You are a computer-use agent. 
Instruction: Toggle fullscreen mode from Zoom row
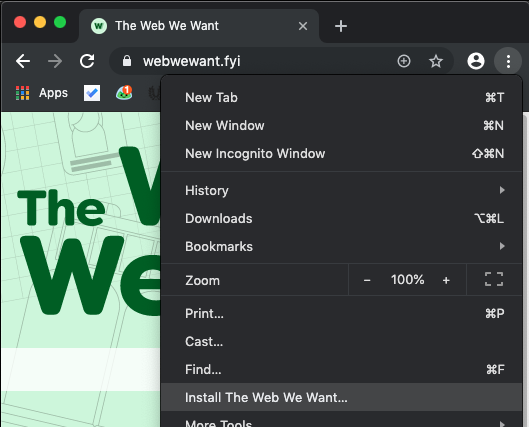pos(494,279)
